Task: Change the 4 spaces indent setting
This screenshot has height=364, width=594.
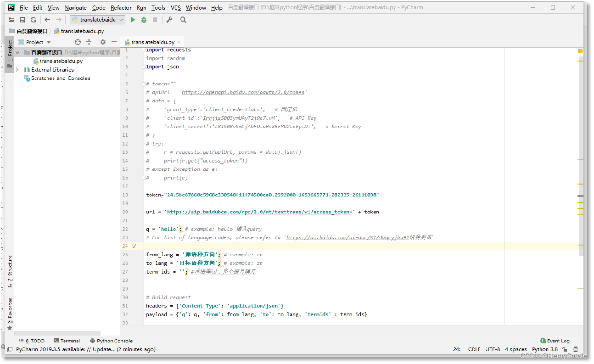Action: click(516, 349)
